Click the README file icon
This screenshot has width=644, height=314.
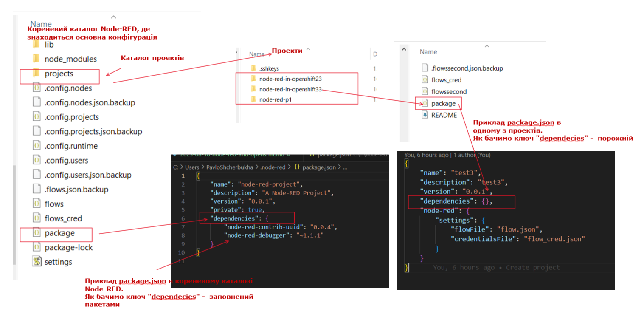point(425,115)
